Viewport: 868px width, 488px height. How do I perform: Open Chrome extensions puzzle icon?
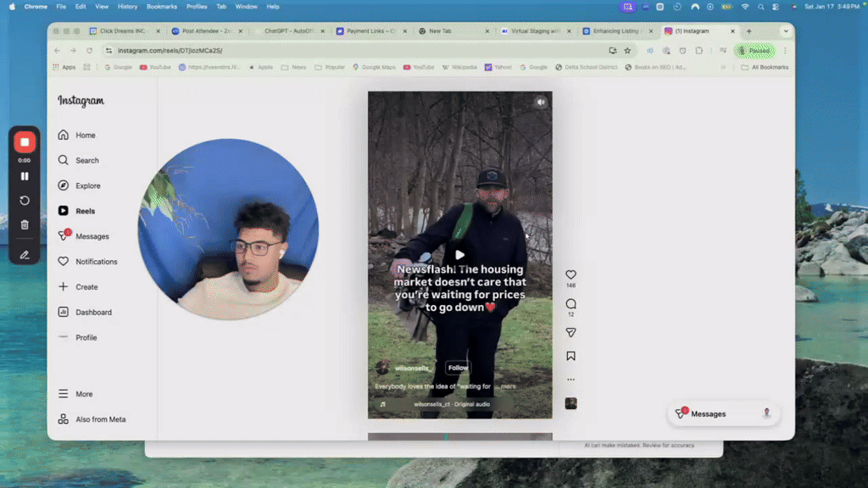pyautogui.click(x=699, y=51)
